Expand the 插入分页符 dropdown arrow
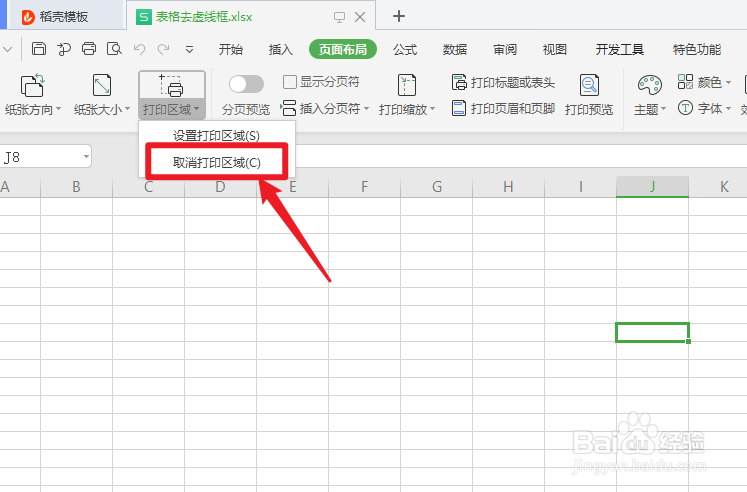The image size is (747, 492). [x=366, y=109]
